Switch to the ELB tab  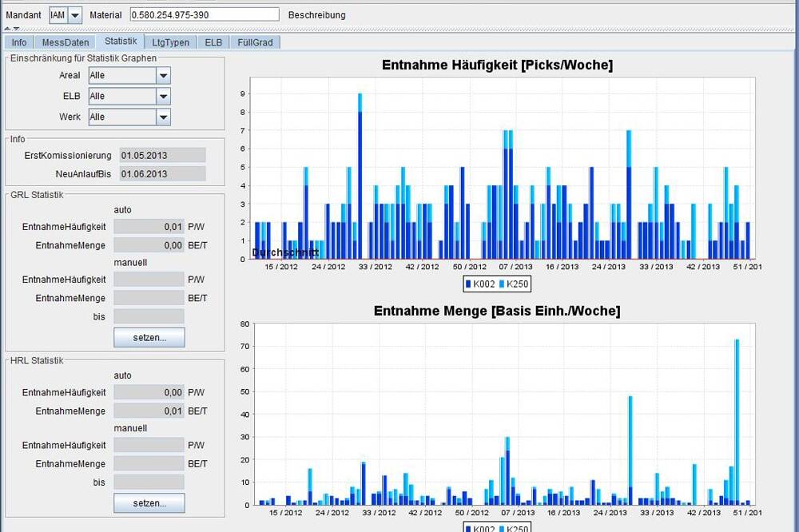pyautogui.click(x=213, y=42)
